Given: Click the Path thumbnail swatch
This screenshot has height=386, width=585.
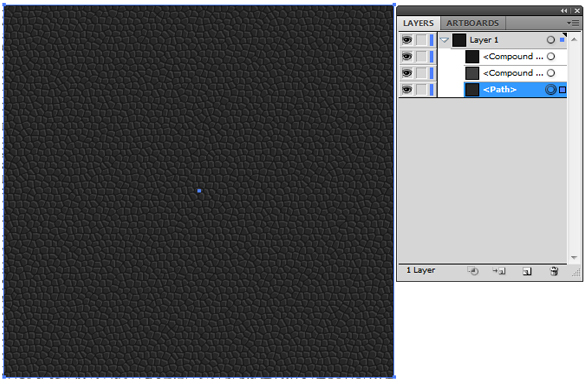Looking at the screenshot, I should [x=472, y=90].
